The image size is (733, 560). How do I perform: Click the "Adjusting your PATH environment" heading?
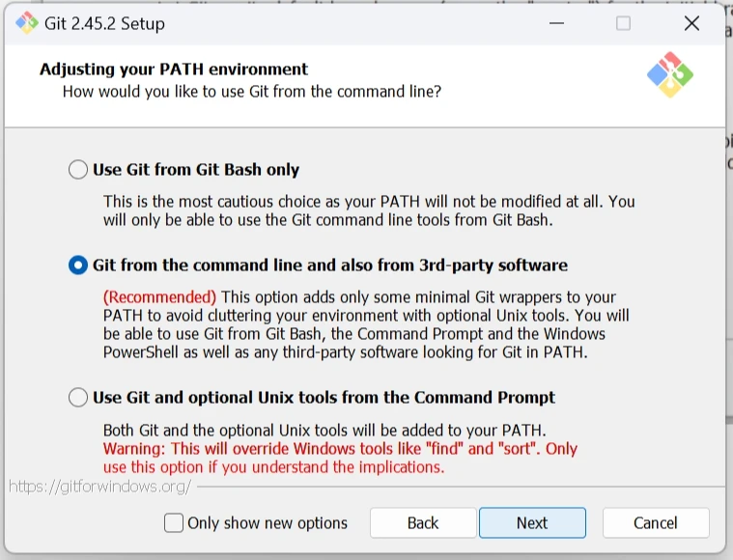click(x=174, y=70)
